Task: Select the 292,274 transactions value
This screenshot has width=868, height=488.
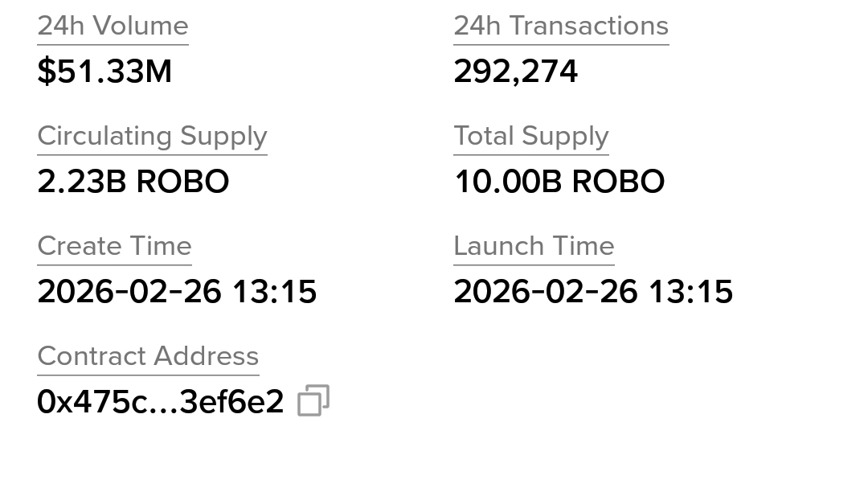Action: (x=516, y=72)
